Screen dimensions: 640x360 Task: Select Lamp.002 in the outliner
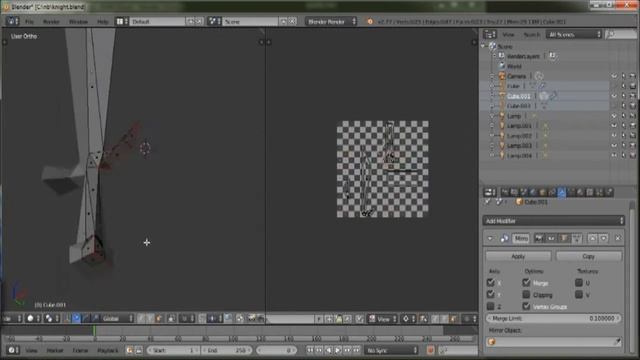pos(519,136)
